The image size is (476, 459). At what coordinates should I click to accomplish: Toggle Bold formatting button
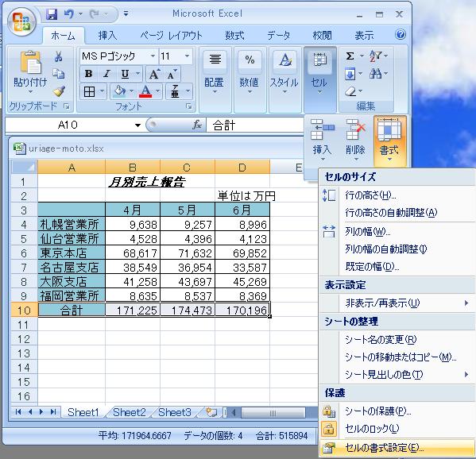point(89,74)
